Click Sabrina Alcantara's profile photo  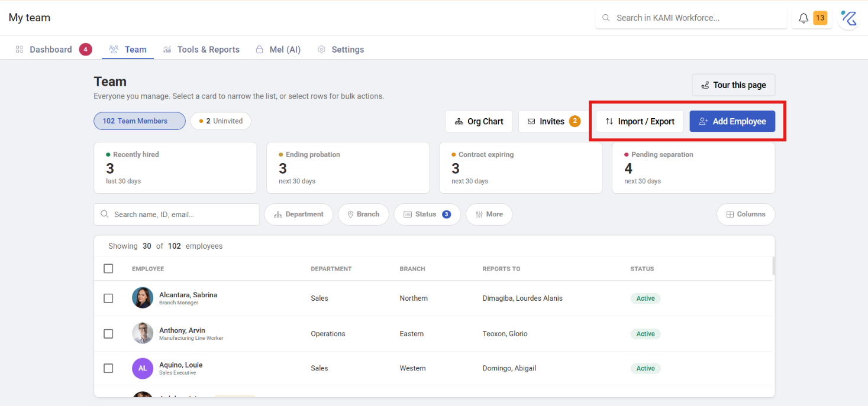tap(143, 298)
